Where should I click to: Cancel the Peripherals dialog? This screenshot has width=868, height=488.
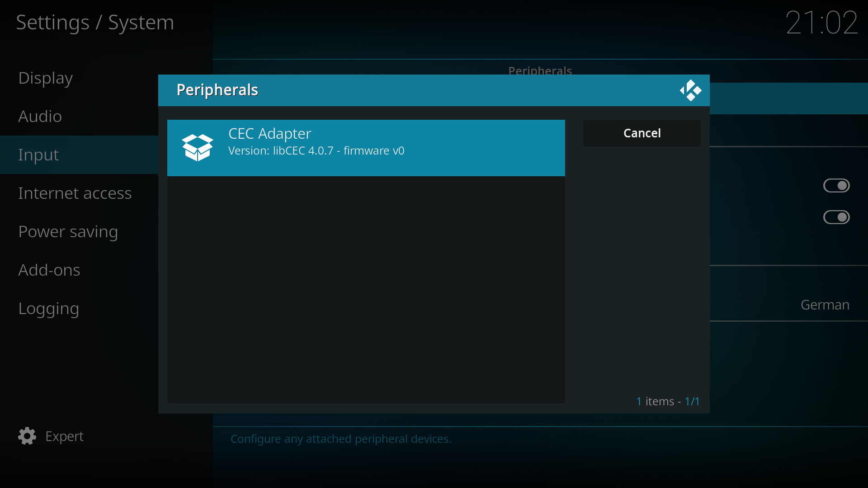click(x=642, y=133)
